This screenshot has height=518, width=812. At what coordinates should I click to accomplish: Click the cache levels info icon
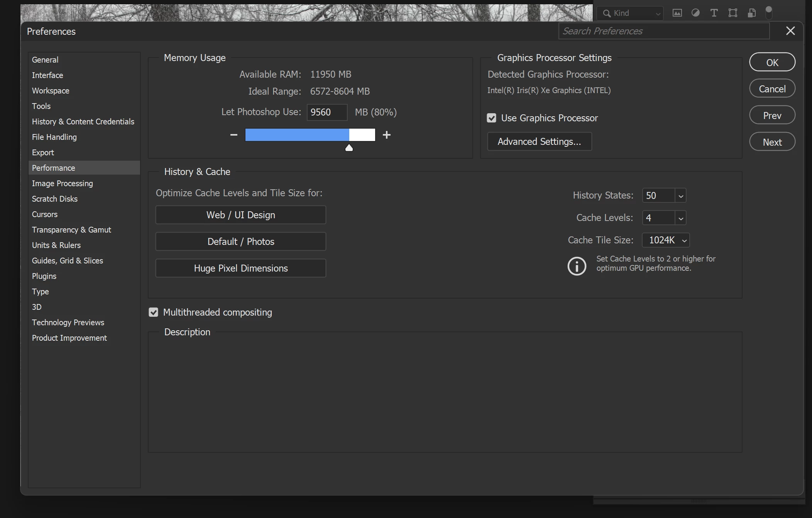point(577,266)
